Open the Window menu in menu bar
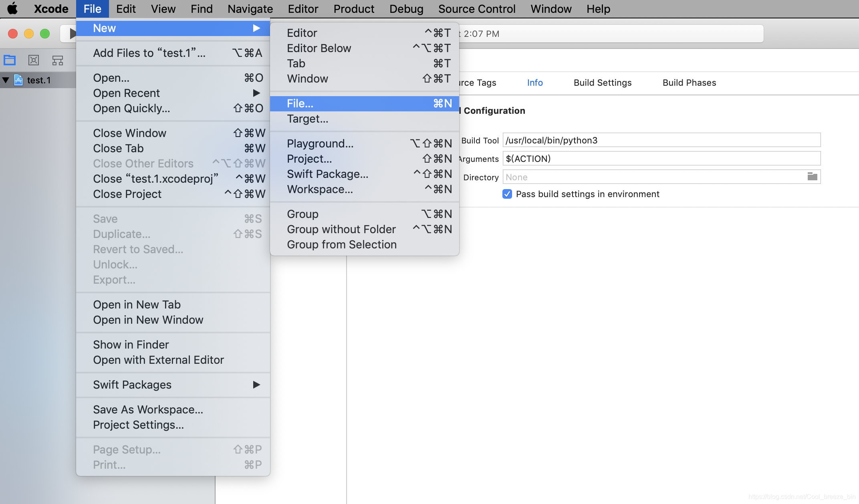 click(551, 9)
